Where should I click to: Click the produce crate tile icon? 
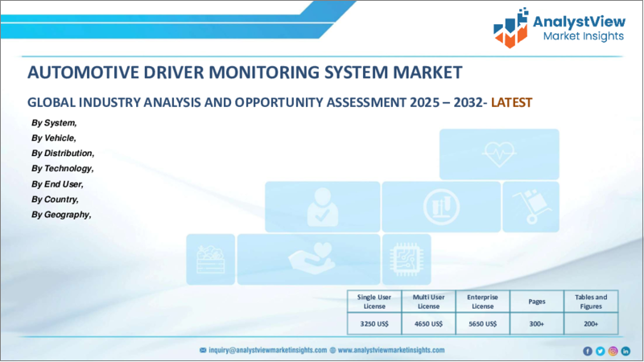coord(210,259)
